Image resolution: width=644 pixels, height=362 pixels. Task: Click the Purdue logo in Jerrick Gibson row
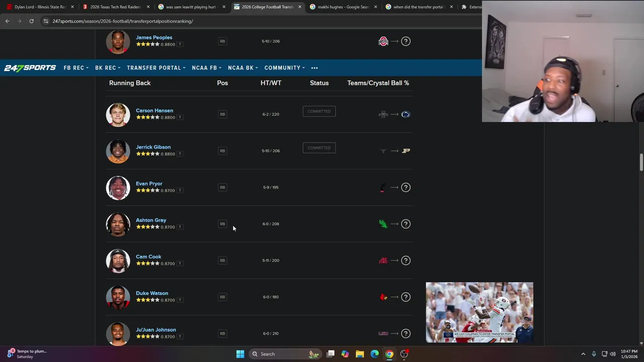point(406,151)
